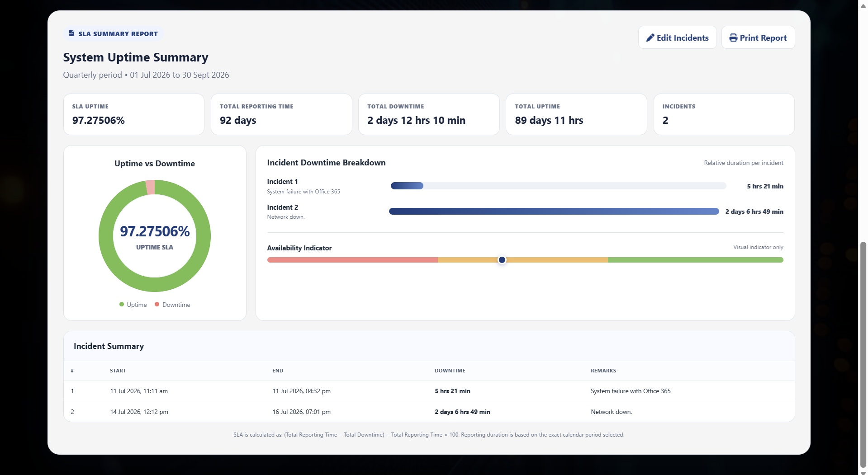Select the Total Downtime summary card
Viewport: 868px width, 475px height.
[429, 114]
